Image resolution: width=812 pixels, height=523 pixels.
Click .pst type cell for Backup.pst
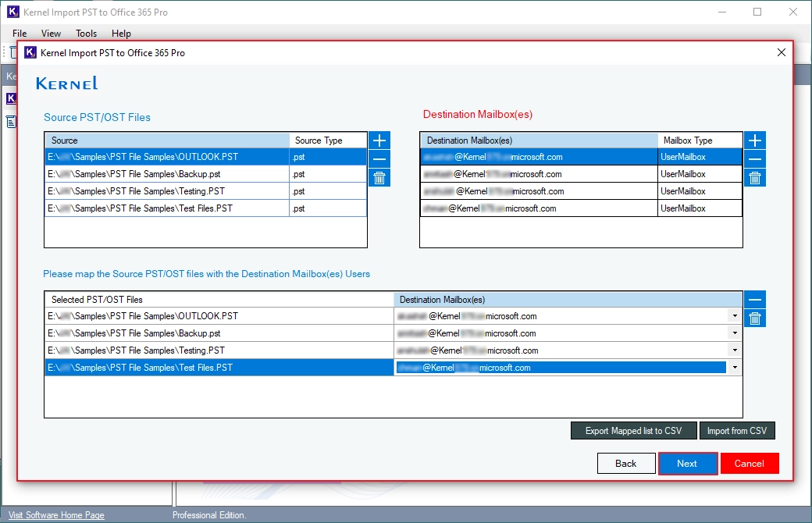click(x=328, y=174)
